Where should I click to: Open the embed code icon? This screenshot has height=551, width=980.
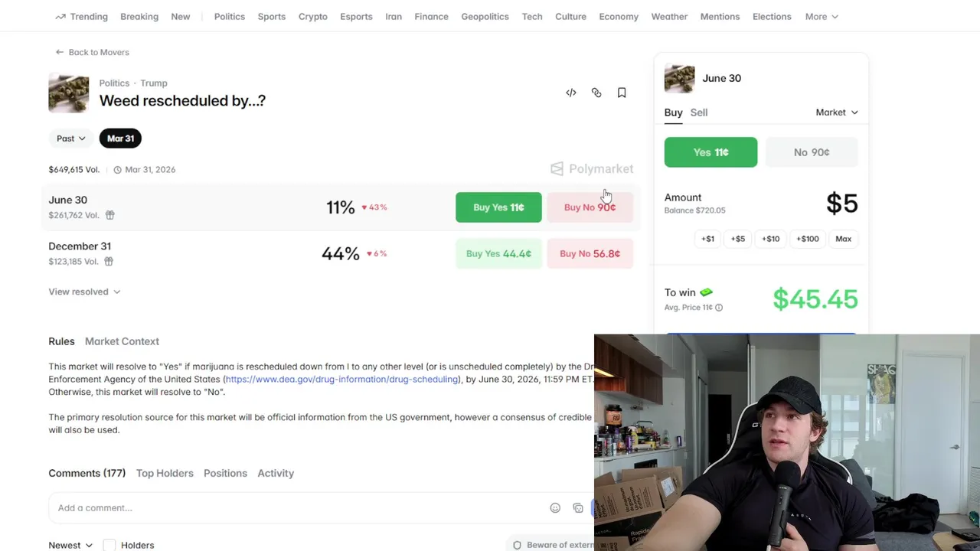pyautogui.click(x=571, y=93)
